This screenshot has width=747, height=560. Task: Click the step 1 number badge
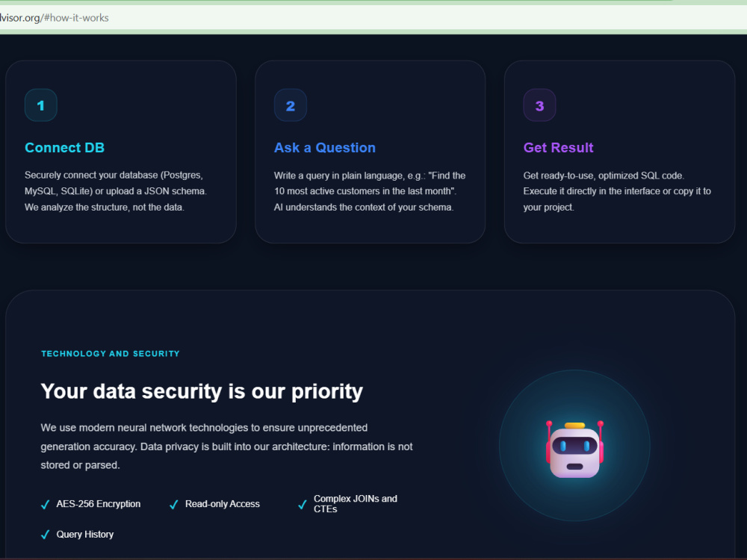pos(41,105)
